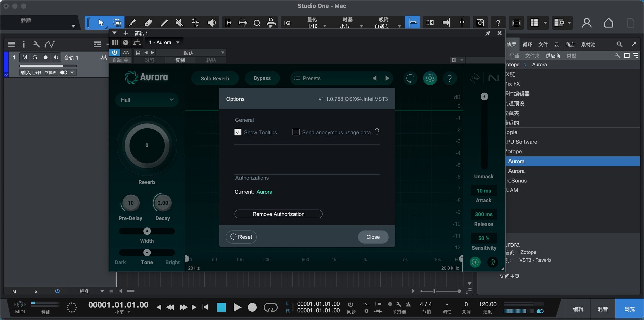Select the Eraser tool
The height and width of the screenshot is (320, 644).
pyautogui.click(x=148, y=23)
